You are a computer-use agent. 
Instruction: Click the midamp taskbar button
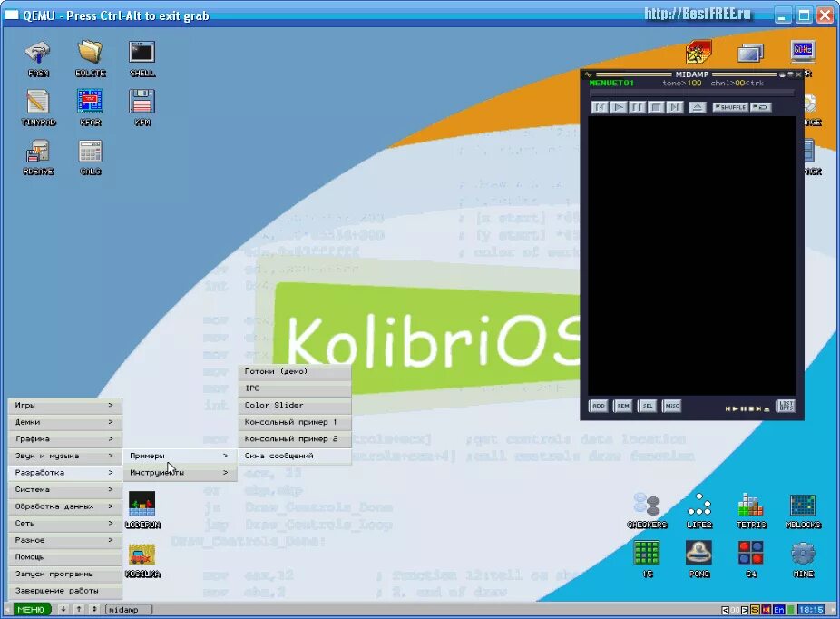pos(129,609)
